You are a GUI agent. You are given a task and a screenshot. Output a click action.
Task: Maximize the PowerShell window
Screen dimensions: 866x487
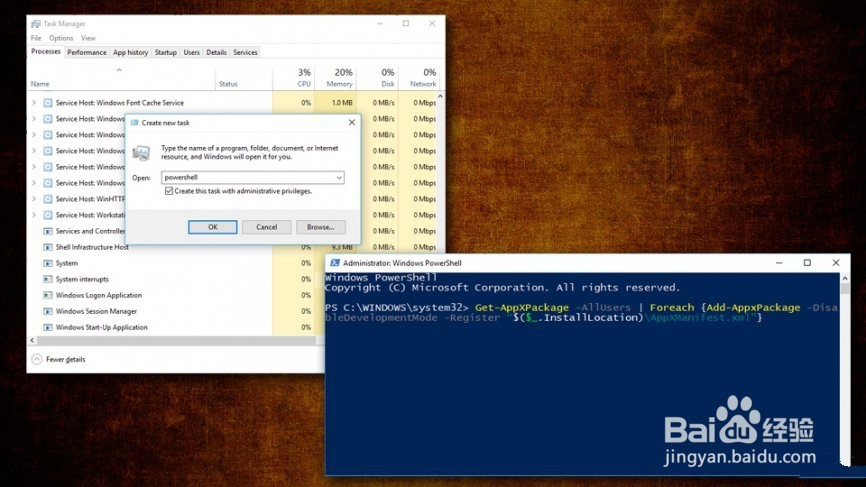[807, 263]
